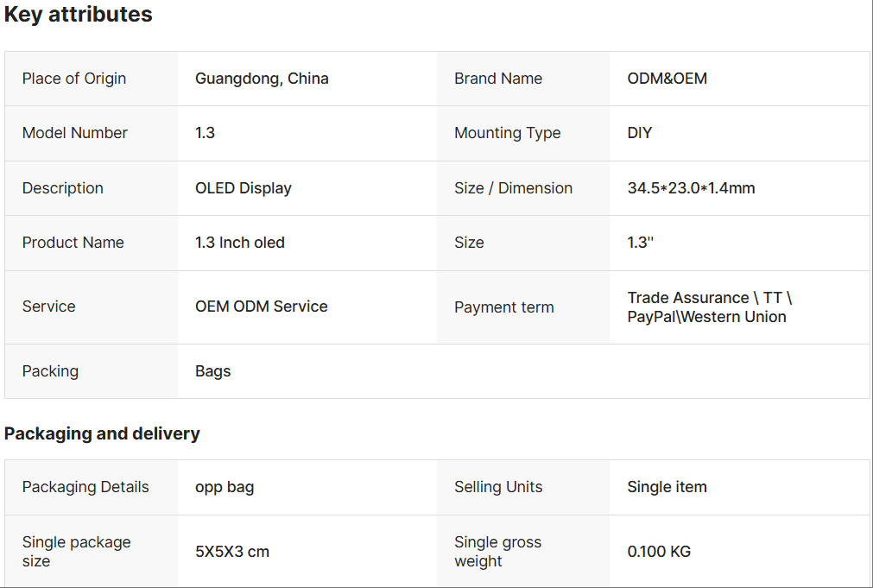873x588 pixels.
Task: Click the Single item selling units value
Action: [667, 487]
